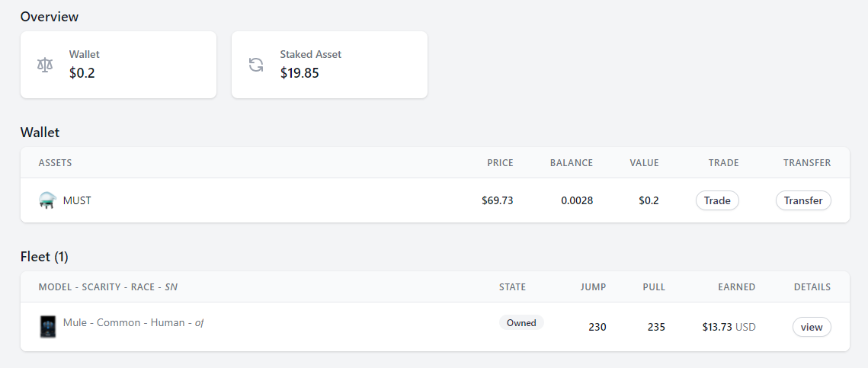Open the Staked Asset overview card
868x368 pixels.
tap(329, 65)
